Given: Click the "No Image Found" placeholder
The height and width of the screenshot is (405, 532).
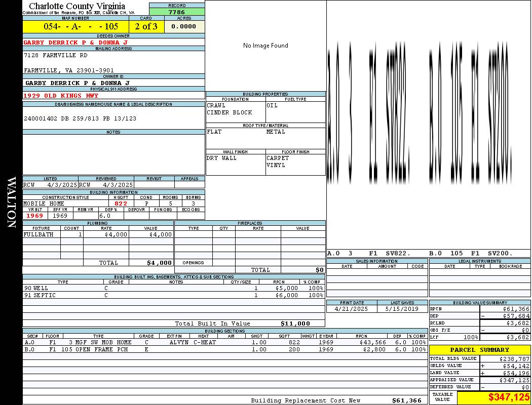Looking at the screenshot, I should [x=265, y=46].
